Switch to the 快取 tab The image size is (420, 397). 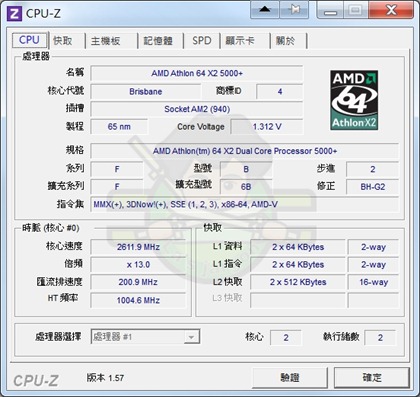coord(63,41)
